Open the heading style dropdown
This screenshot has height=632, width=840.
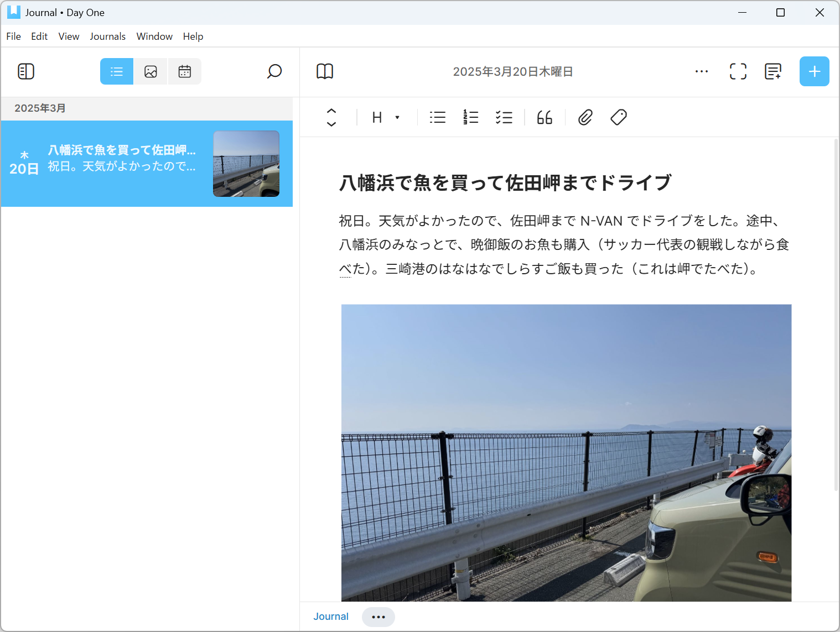pyautogui.click(x=385, y=117)
